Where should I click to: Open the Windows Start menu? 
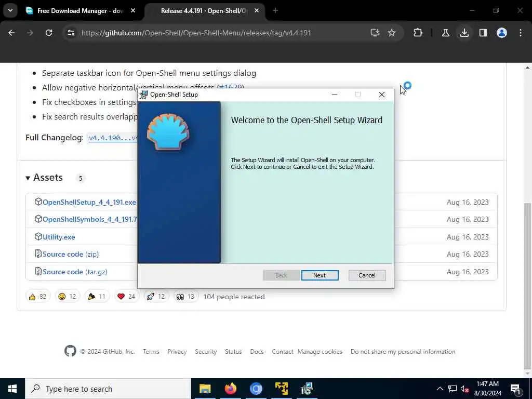click(12, 389)
